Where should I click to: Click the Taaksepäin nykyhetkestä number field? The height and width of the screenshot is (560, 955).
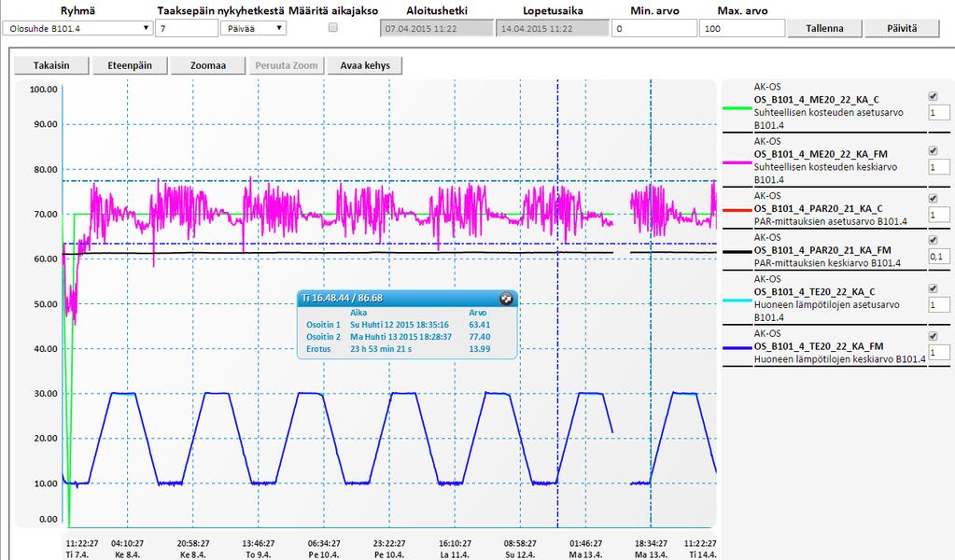pos(187,28)
